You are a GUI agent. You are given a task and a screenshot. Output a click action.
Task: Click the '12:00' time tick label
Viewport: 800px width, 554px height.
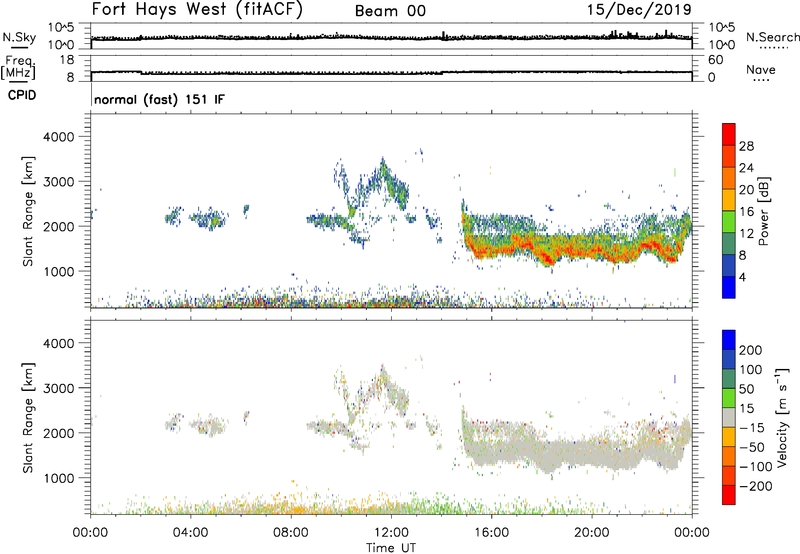(391, 533)
